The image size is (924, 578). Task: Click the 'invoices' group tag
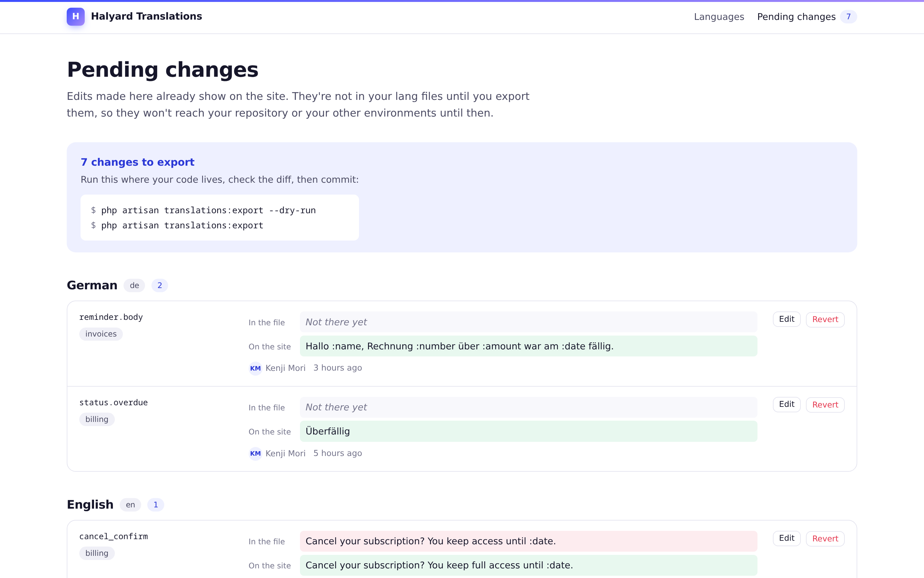(x=101, y=334)
